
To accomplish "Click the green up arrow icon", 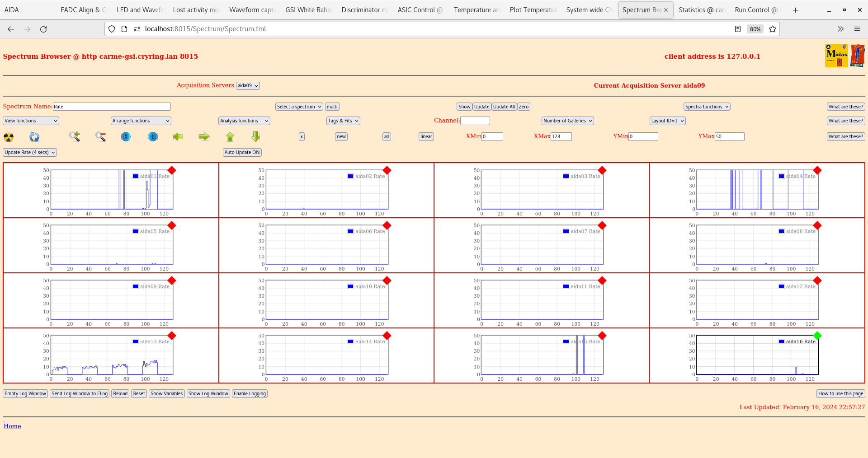I will 230,136.
